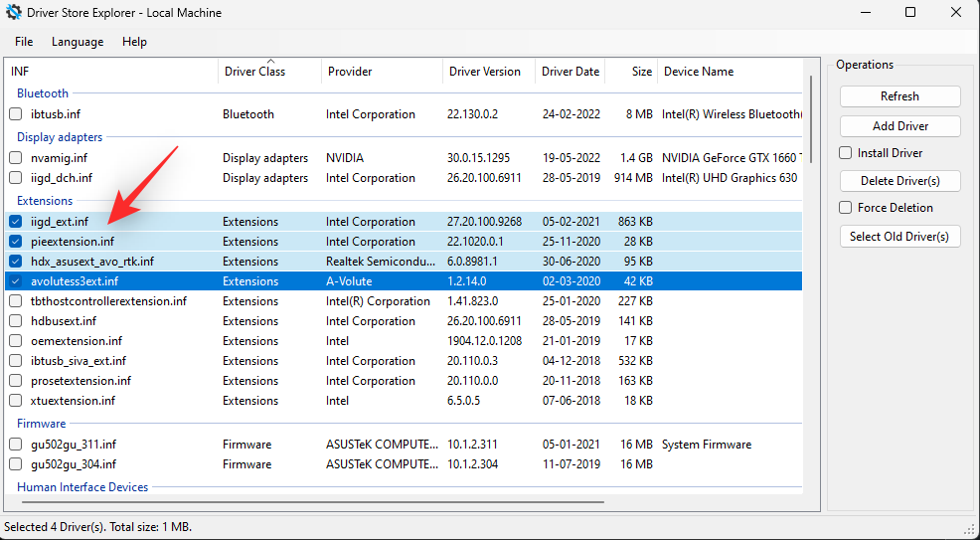Select the nvamig.inf file name
Viewport: 980px width, 540px height.
point(60,158)
